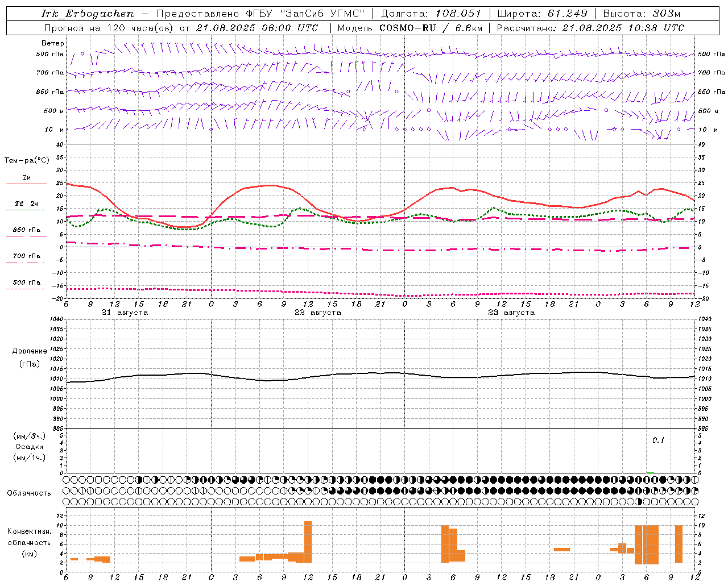728x582 pixels.
Task: Click the 'Облачность' cloudiness label
Action: [29, 493]
